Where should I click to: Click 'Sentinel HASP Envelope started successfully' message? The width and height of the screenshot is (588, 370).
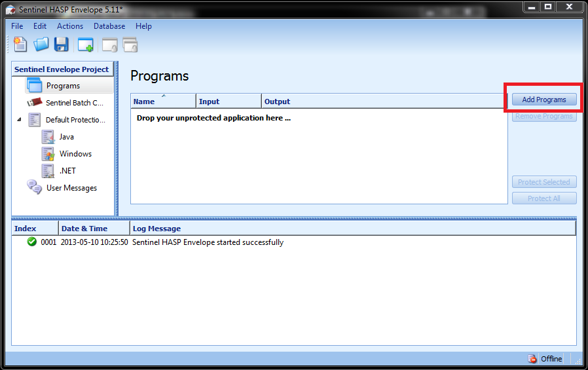(208, 242)
